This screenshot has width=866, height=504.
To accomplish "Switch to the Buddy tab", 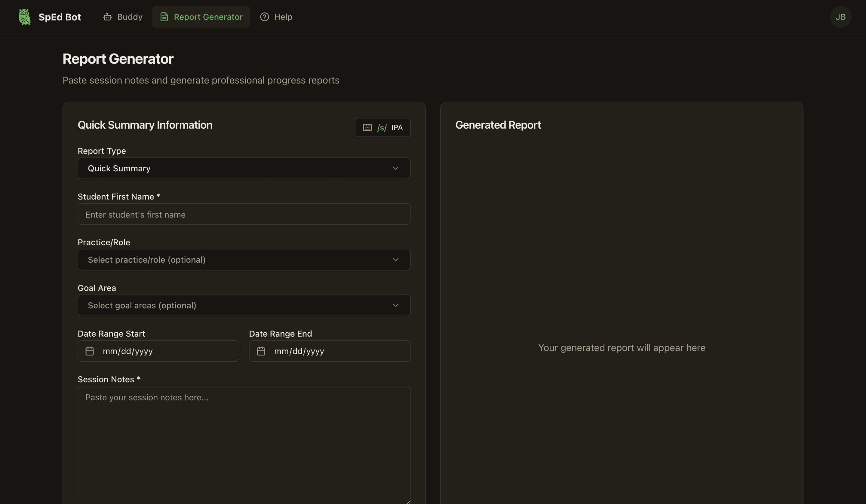I will pos(123,17).
